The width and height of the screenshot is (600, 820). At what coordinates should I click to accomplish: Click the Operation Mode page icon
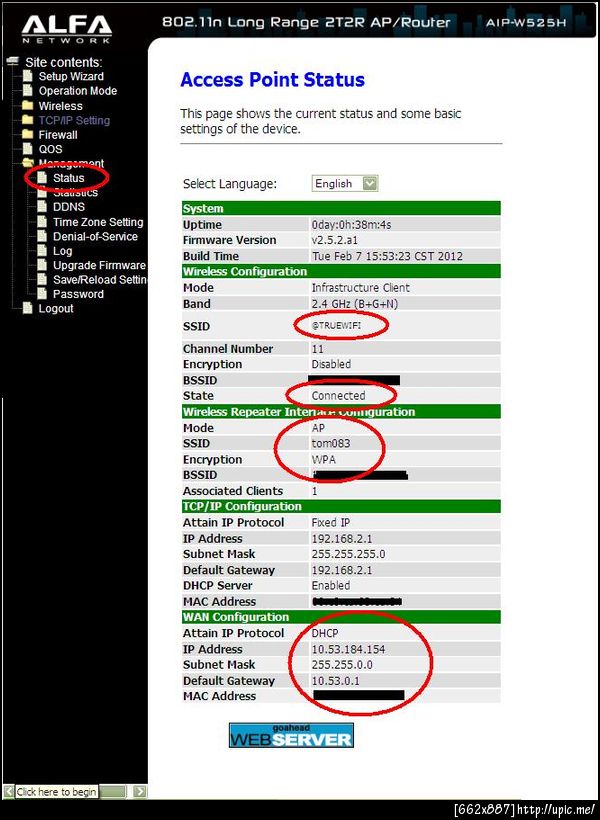28,91
